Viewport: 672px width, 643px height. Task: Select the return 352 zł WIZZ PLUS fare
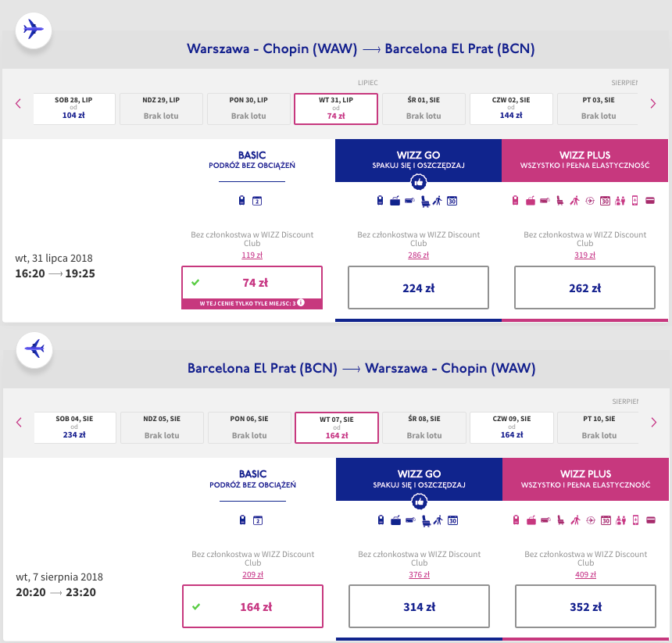(585, 606)
